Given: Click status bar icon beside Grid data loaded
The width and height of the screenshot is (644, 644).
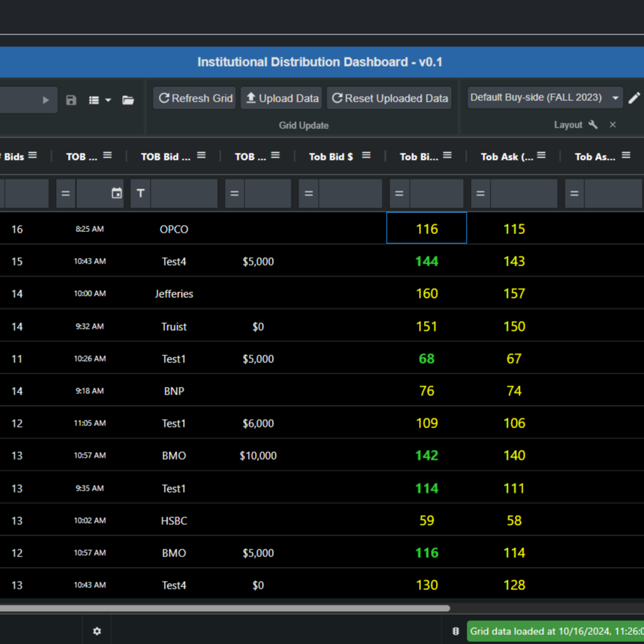Looking at the screenshot, I should tap(456, 631).
